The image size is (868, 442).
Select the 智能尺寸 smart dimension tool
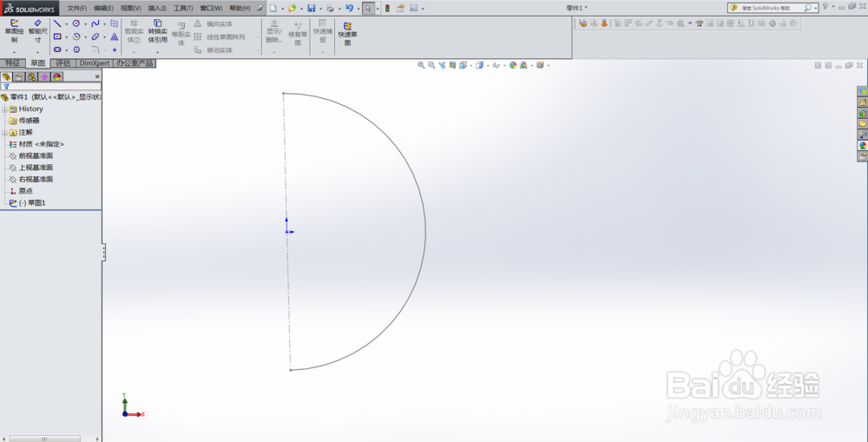coord(37,31)
